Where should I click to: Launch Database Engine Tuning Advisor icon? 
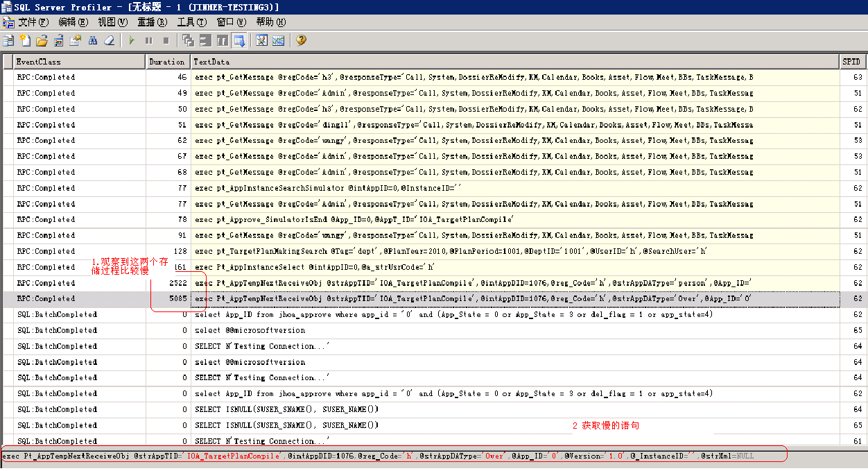261,41
